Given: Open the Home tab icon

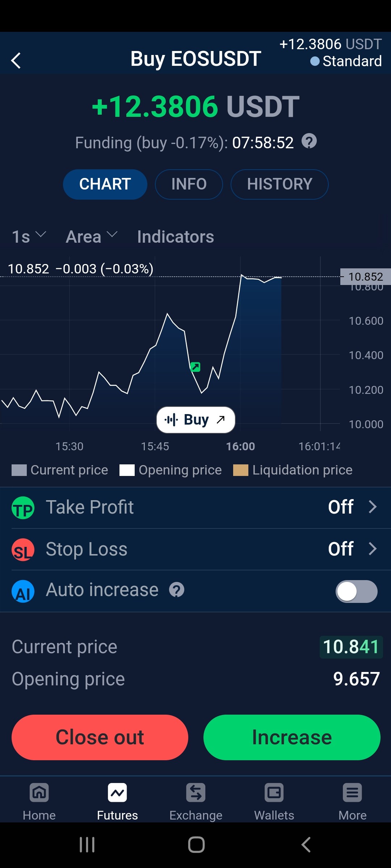Looking at the screenshot, I should tap(39, 793).
